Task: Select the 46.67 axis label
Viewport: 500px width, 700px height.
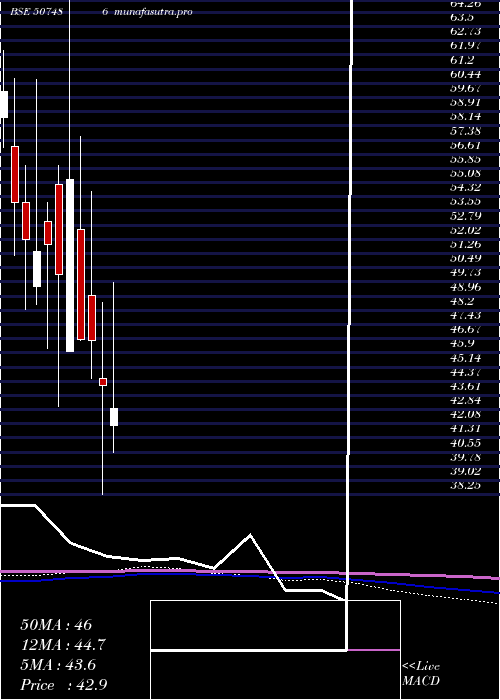Action: (x=465, y=330)
